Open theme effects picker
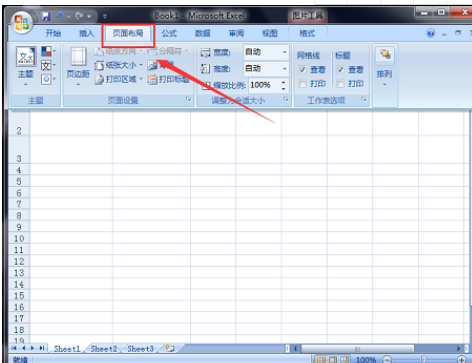The image size is (472, 363). pos(48,79)
